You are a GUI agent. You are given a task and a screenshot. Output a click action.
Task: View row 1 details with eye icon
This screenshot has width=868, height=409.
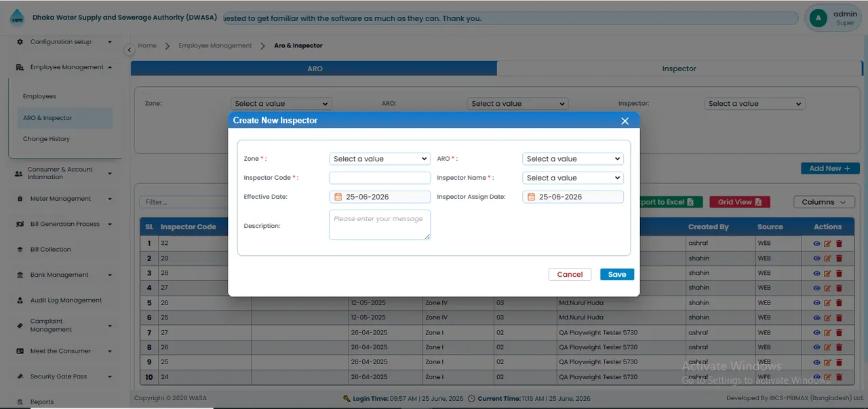816,244
